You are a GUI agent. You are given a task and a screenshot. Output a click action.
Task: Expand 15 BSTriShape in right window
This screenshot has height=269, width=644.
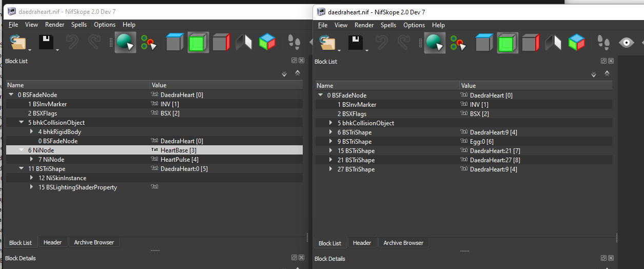(x=331, y=151)
